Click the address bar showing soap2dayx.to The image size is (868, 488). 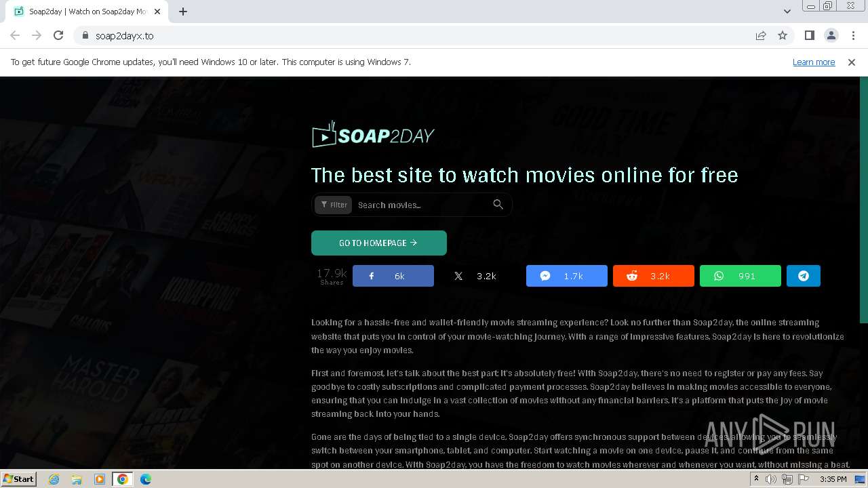pyautogui.click(x=414, y=35)
